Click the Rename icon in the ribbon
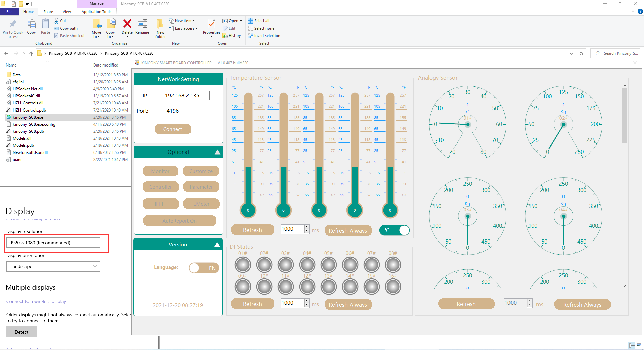Image resolution: width=644 pixels, height=350 pixels. 142,24
